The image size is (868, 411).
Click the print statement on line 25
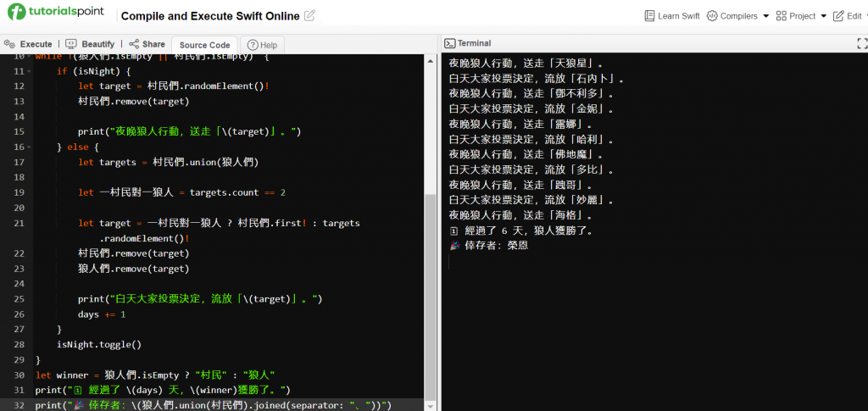pyautogui.click(x=200, y=299)
